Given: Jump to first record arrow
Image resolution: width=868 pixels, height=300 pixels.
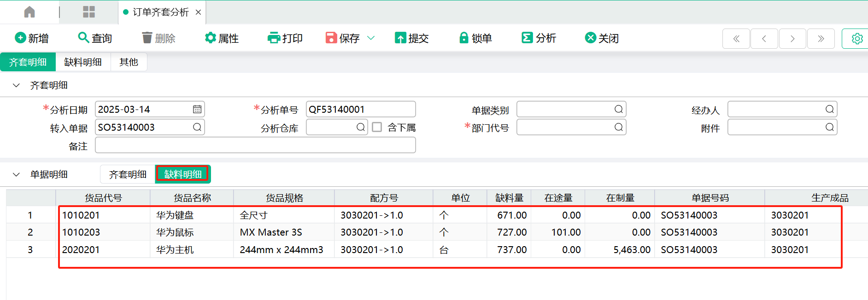Looking at the screenshot, I should 736,39.
